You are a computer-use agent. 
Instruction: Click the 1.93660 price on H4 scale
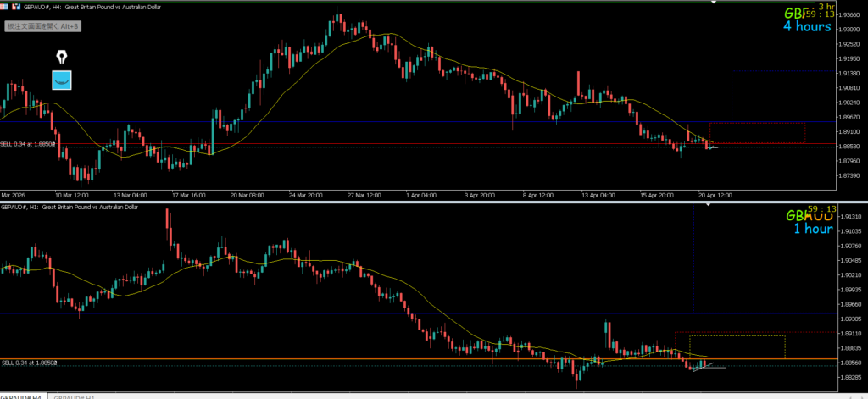coord(849,14)
